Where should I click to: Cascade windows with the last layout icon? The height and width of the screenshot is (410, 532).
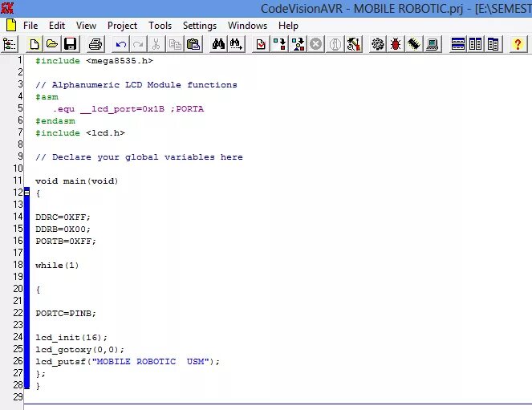pyautogui.click(x=493, y=44)
